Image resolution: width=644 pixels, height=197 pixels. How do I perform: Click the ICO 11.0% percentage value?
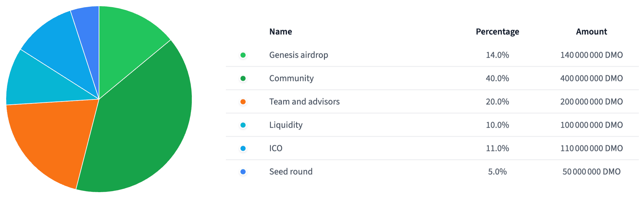(497, 148)
